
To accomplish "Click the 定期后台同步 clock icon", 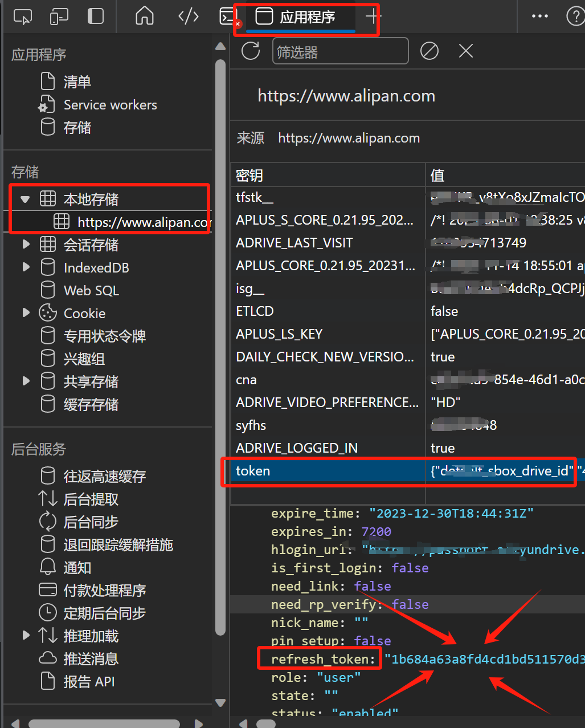I will [48, 613].
